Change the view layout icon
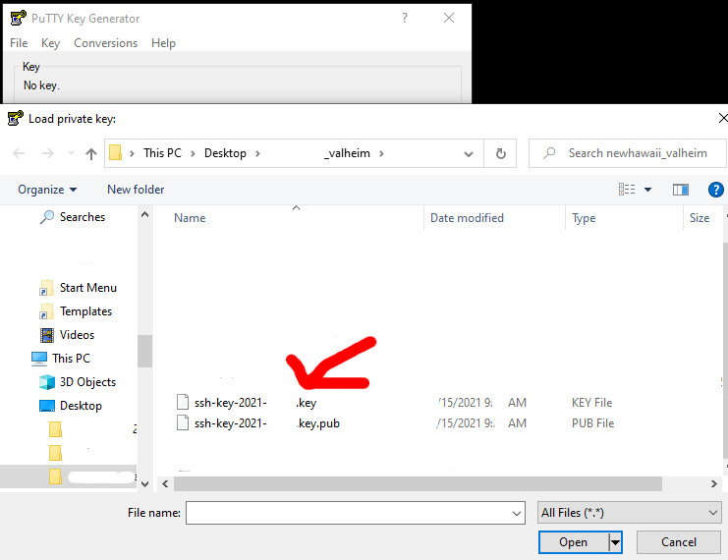 click(627, 189)
